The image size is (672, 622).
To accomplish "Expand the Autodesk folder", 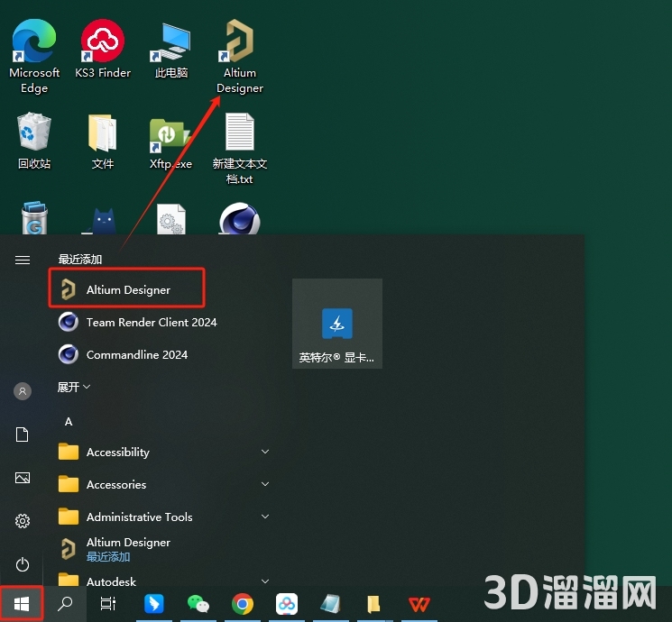I will pyautogui.click(x=163, y=581).
